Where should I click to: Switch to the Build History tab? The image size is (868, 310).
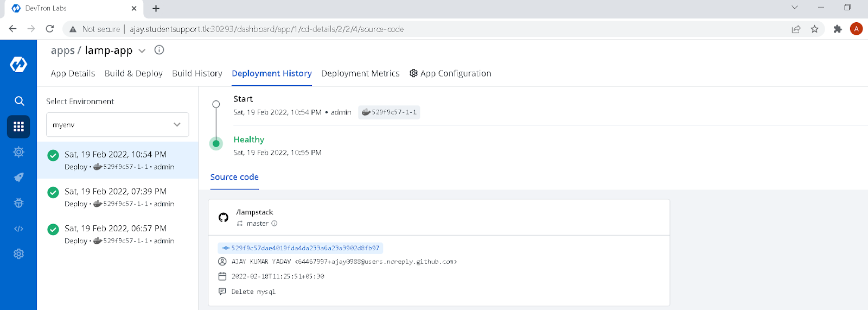click(x=197, y=73)
